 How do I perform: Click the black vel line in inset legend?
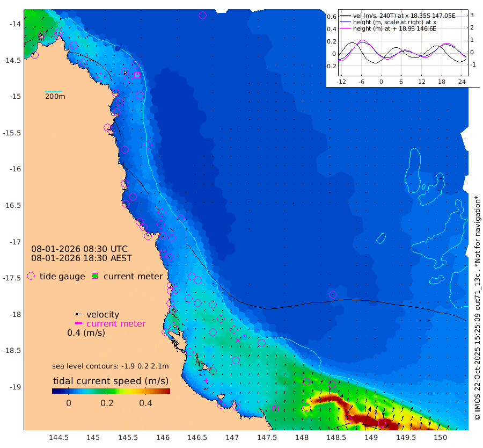pos(345,16)
